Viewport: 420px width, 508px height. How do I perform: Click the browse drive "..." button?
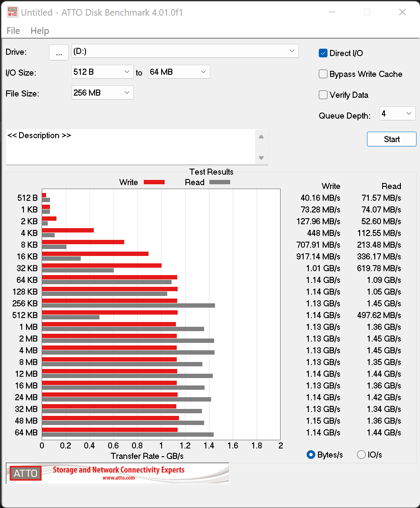click(x=59, y=52)
